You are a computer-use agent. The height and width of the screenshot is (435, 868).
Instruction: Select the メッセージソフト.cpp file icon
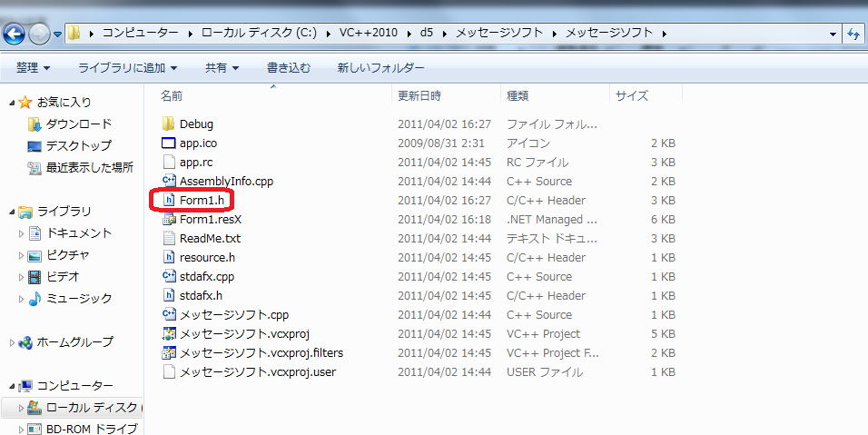click(x=169, y=314)
